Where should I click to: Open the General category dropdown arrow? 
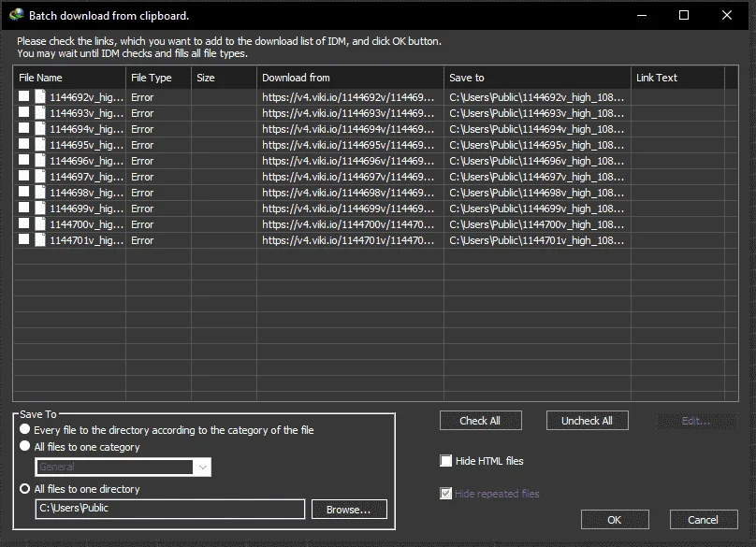[202, 467]
